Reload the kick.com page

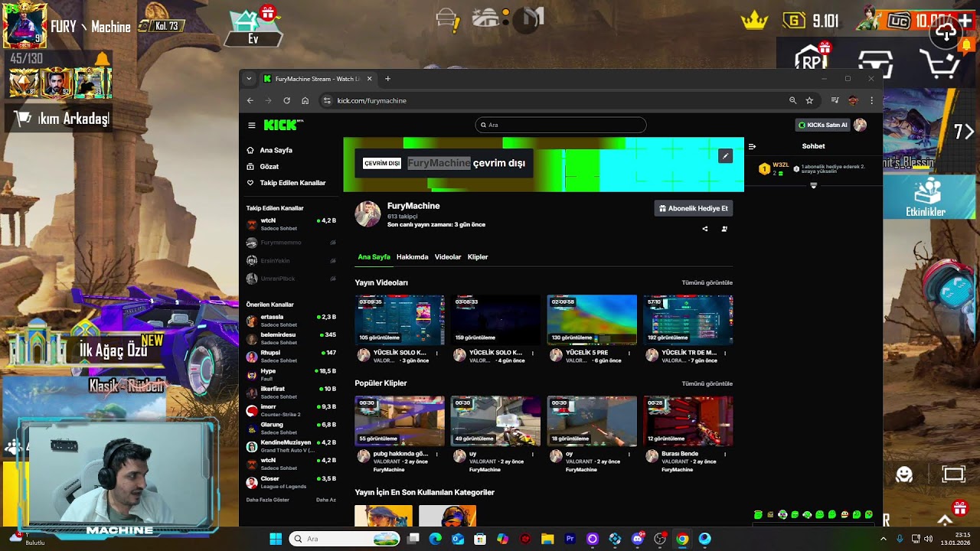286,100
